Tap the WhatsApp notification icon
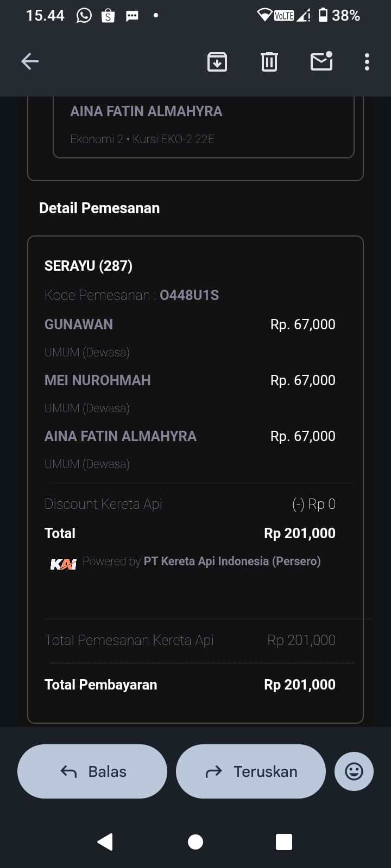The width and height of the screenshot is (391, 868). (x=84, y=16)
